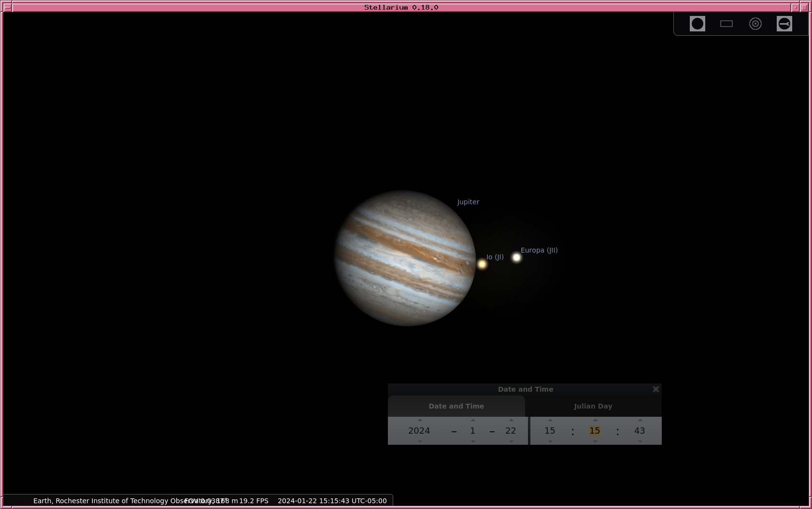Select the planet Jupiter in the sky

[405, 258]
